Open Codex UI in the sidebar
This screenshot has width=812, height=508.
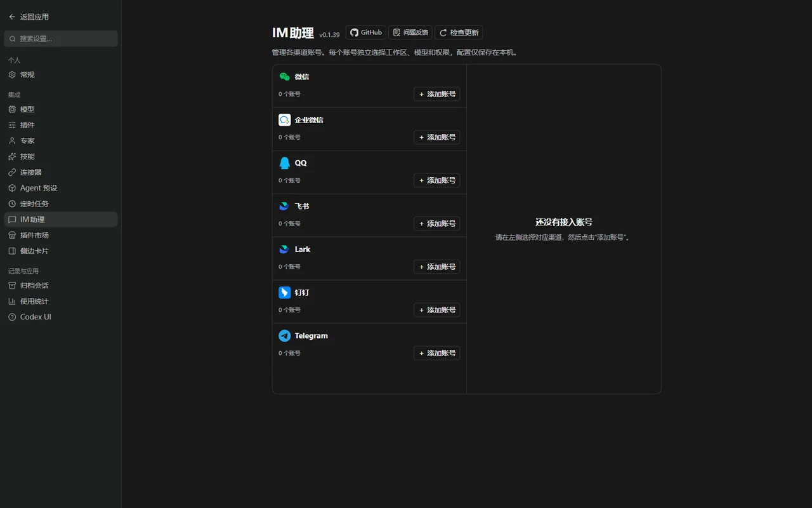point(61,317)
